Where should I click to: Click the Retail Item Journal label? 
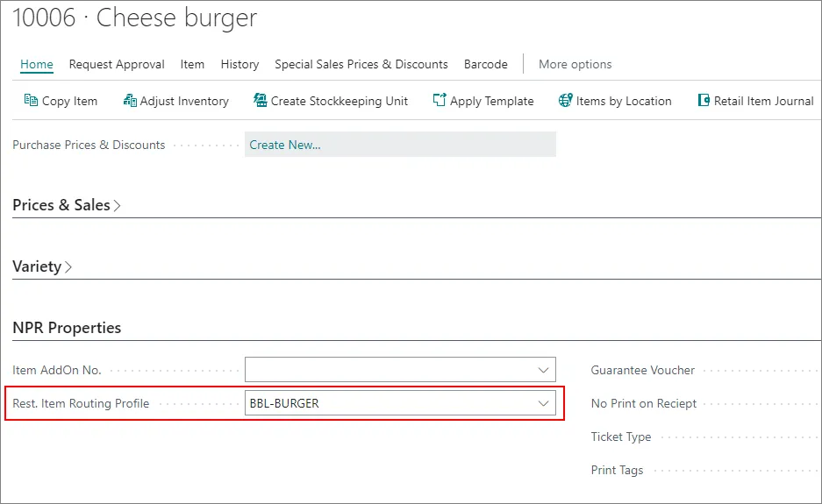coord(763,101)
